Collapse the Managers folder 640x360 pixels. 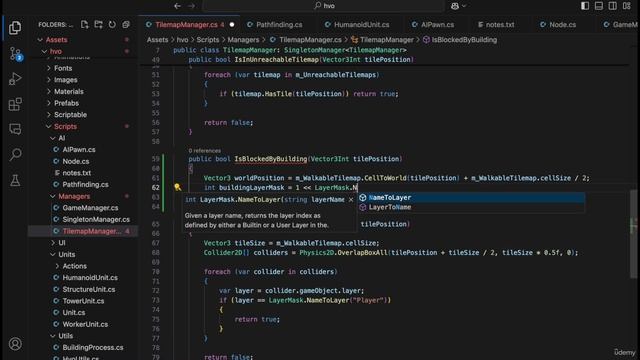coord(53,196)
